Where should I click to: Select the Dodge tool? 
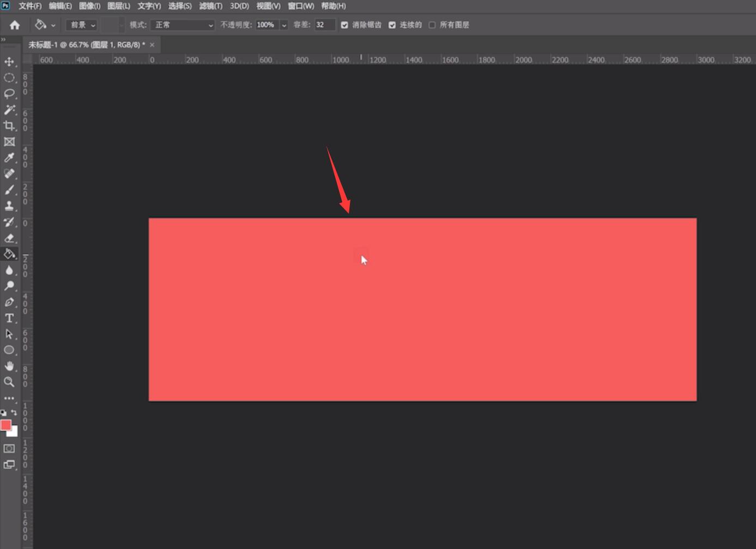pos(9,286)
